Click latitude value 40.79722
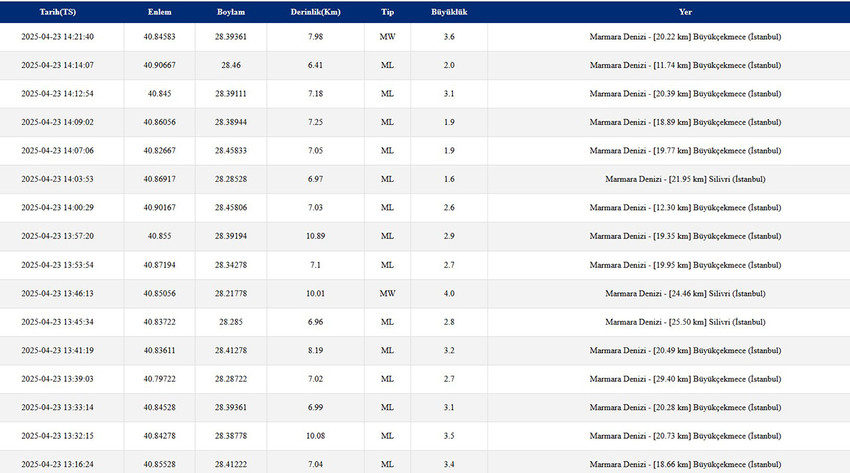 [x=159, y=379]
